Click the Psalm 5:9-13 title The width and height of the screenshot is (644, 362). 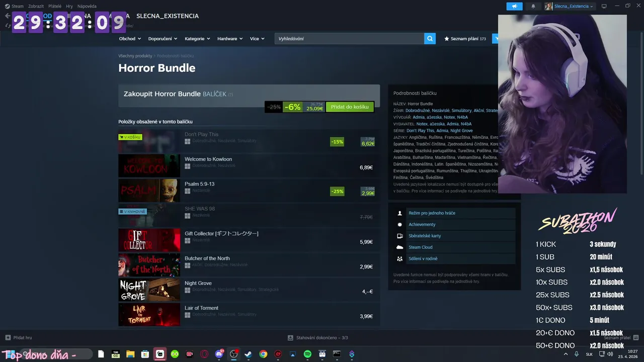pyautogui.click(x=199, y=184)
